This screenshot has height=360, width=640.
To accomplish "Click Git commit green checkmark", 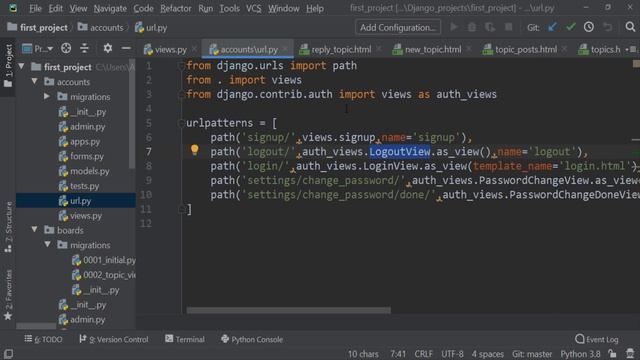I will 571,27.
